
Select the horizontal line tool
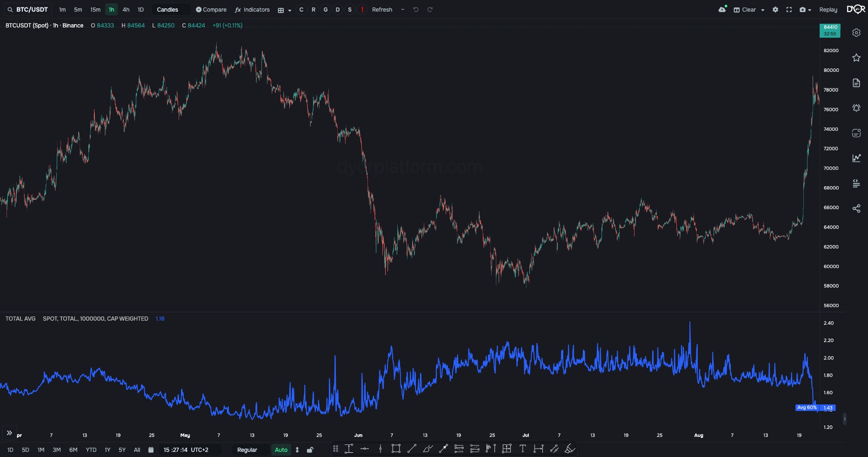click(365, 449)
